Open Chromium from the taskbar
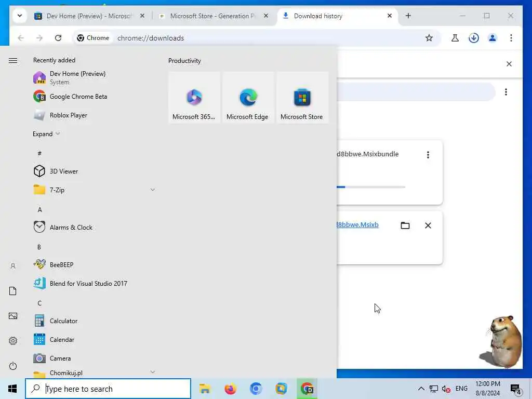Screen dimensions: 532x399 point(256,389)
